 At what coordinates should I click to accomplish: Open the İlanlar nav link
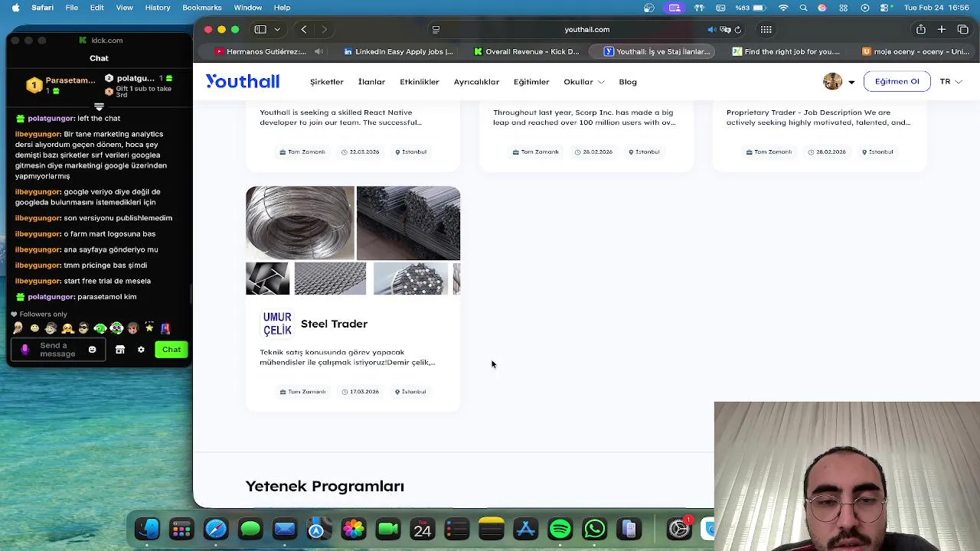click(x=371, y=82)
